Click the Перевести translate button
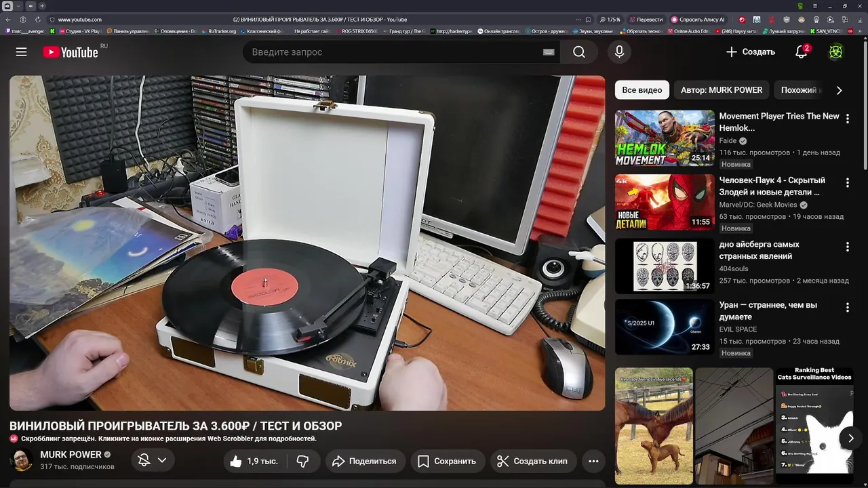The image size is (868, 488). tap(646, 20)
